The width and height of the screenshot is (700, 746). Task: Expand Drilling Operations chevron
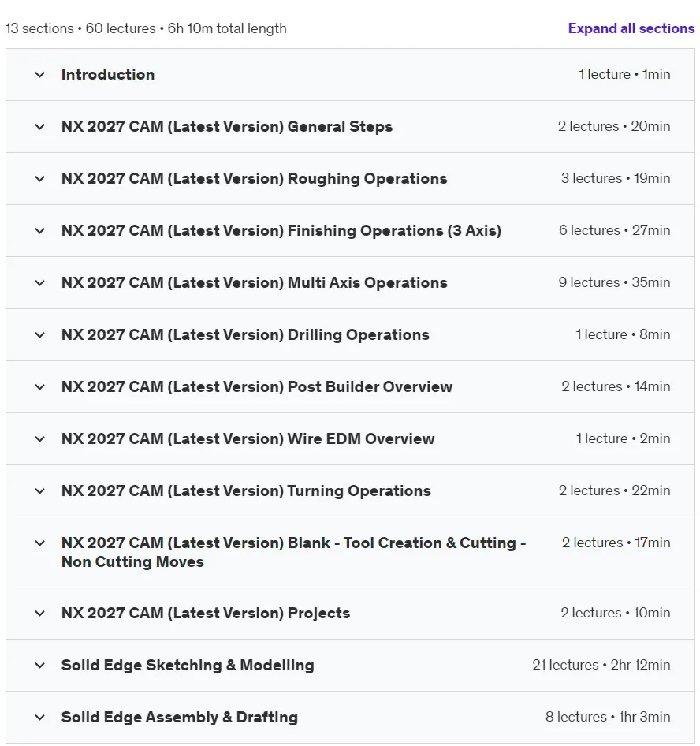pos(40,335)
